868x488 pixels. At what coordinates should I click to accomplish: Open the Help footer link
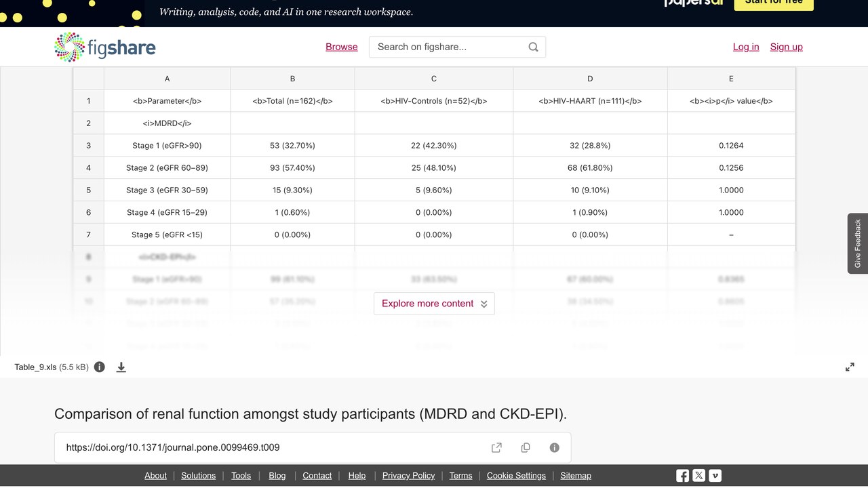(357, 476)
